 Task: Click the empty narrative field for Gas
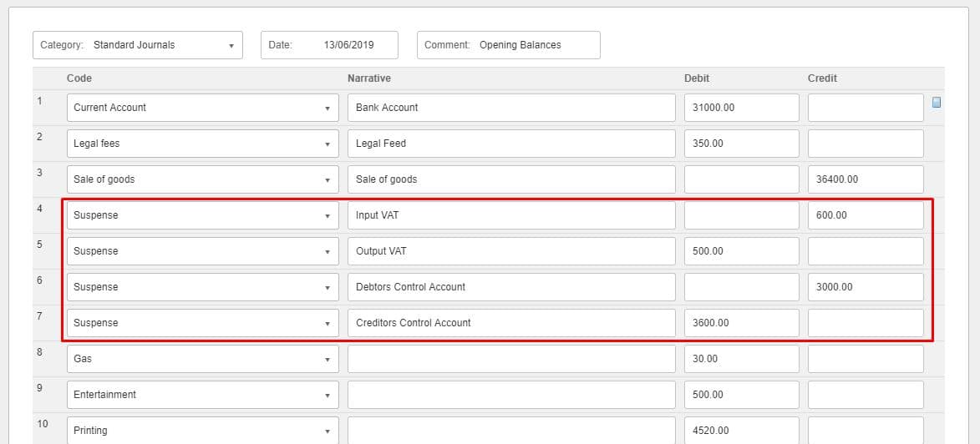510,359
